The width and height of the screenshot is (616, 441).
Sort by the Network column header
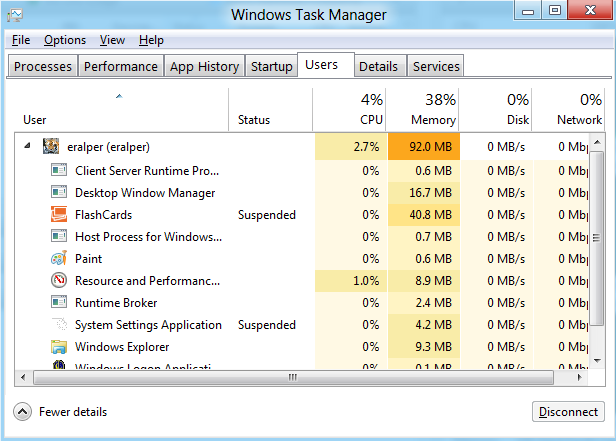coord(568,110)
